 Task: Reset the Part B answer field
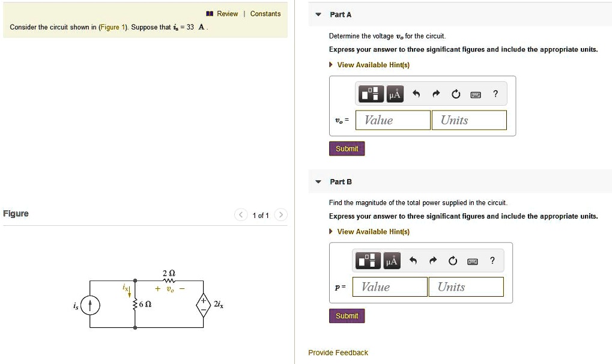tap(452, 260)
